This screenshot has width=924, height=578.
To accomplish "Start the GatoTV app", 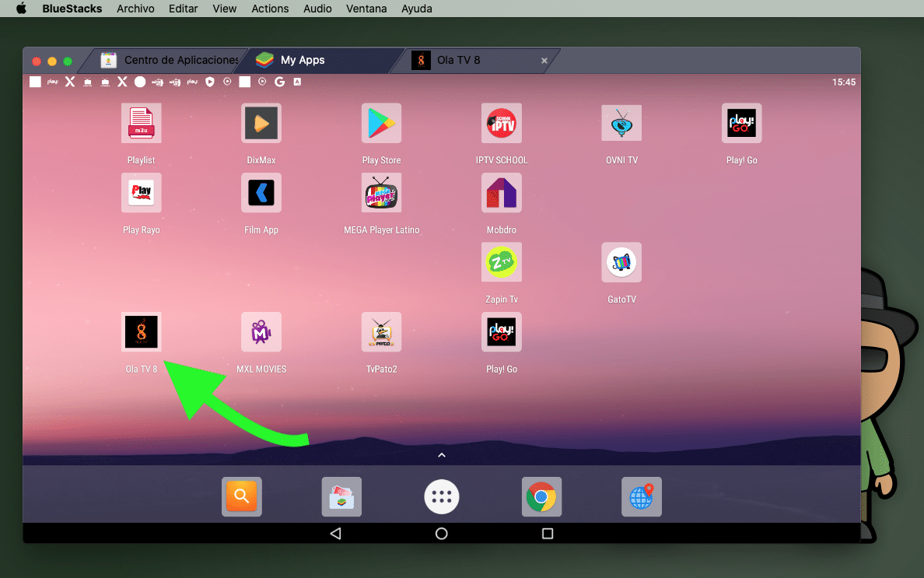I will pos(621,262).
